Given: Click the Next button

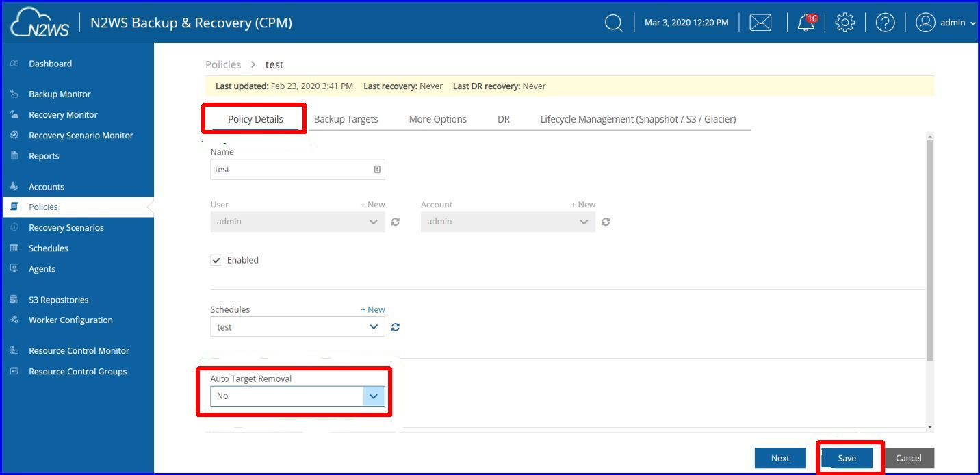Looking at the screenshot, I should click(x=780, y=458).
